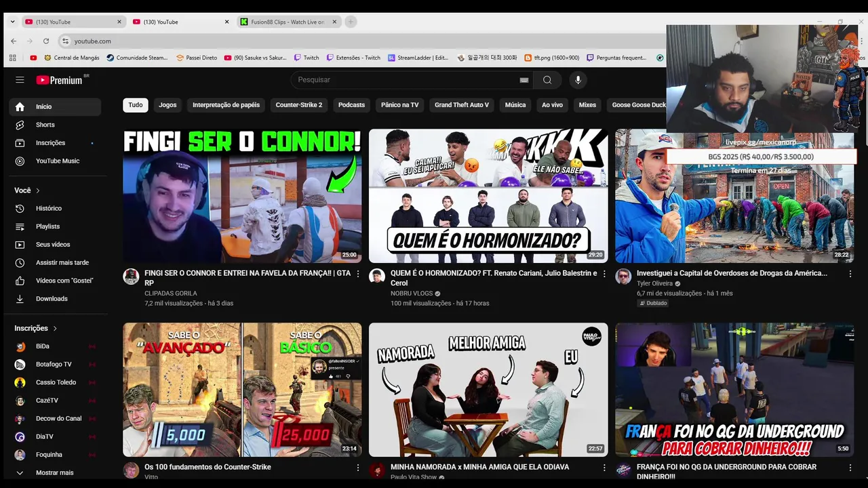Open YouTube Music in the sidebar
868x488 pixels.
[55, 161]
